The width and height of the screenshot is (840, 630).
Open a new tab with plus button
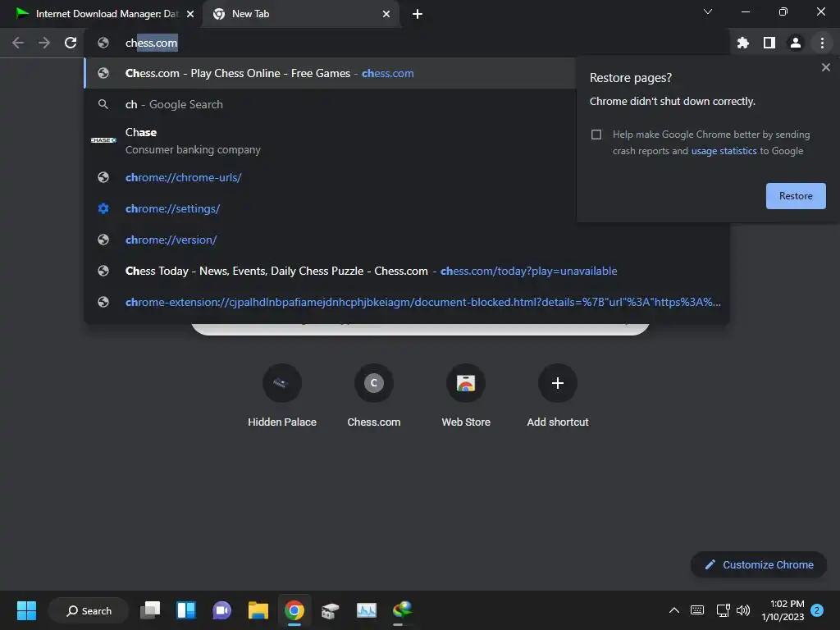tap(418, 14)
